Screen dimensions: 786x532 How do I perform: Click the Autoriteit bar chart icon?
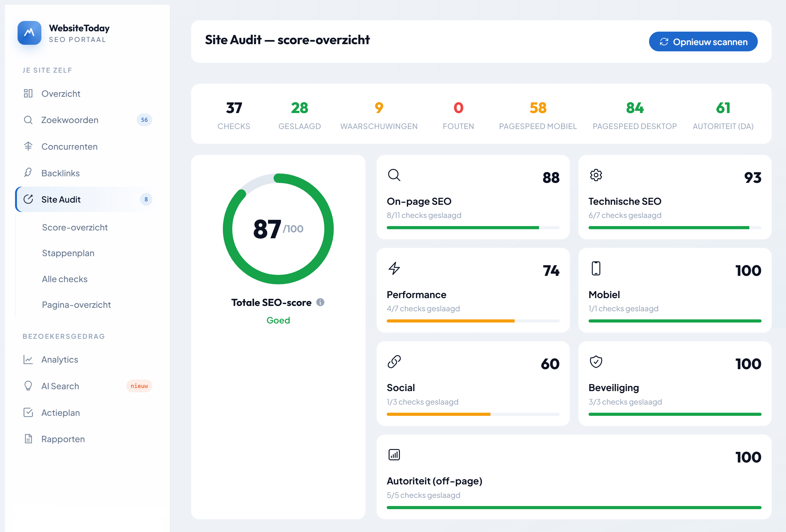coord(394,455)
